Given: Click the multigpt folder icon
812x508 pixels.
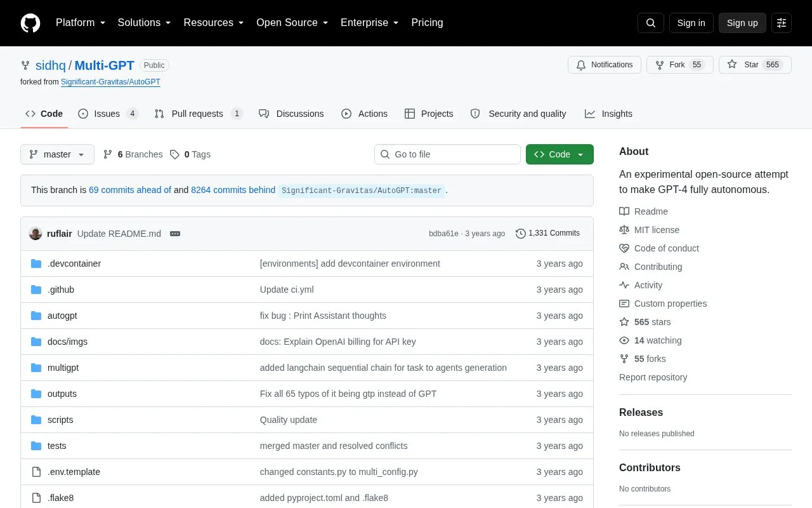Looking at the screenshot, I should [36, 368].
